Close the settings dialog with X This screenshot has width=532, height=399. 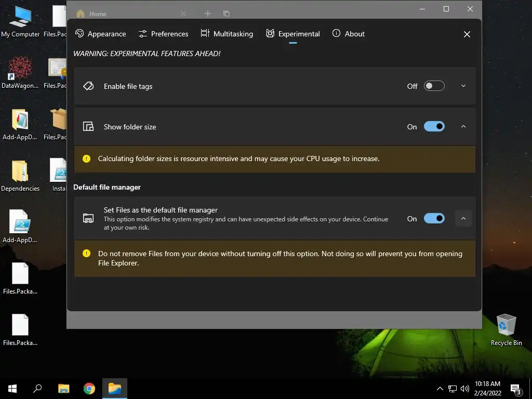(x=467, y=34)
